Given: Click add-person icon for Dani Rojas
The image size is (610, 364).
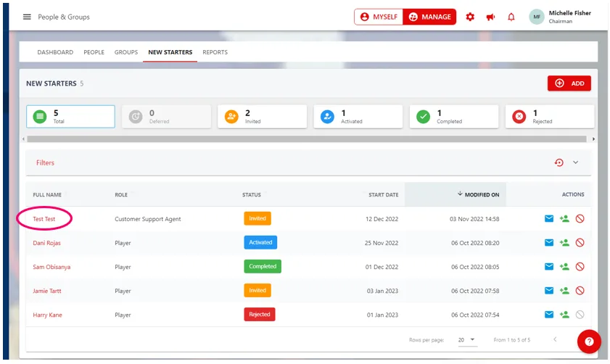Looking at the screenshot, I should pyautogui.click(x=564, y=243).
